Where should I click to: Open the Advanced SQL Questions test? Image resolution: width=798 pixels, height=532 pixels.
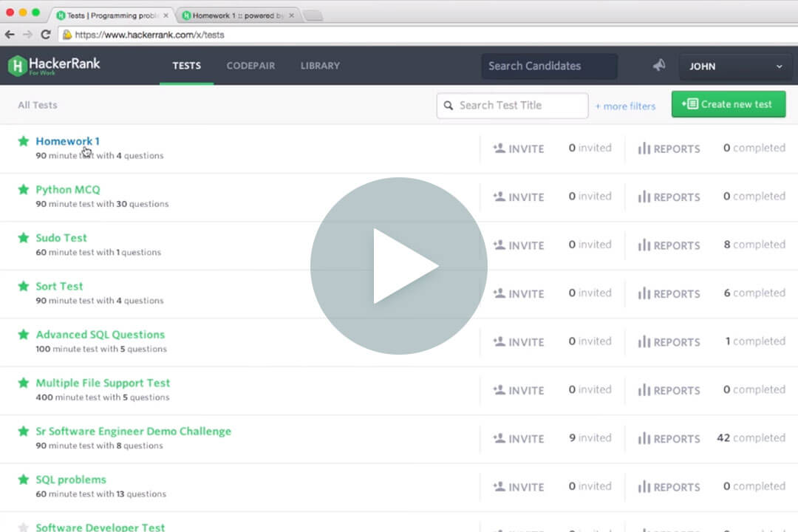[100, 335]
